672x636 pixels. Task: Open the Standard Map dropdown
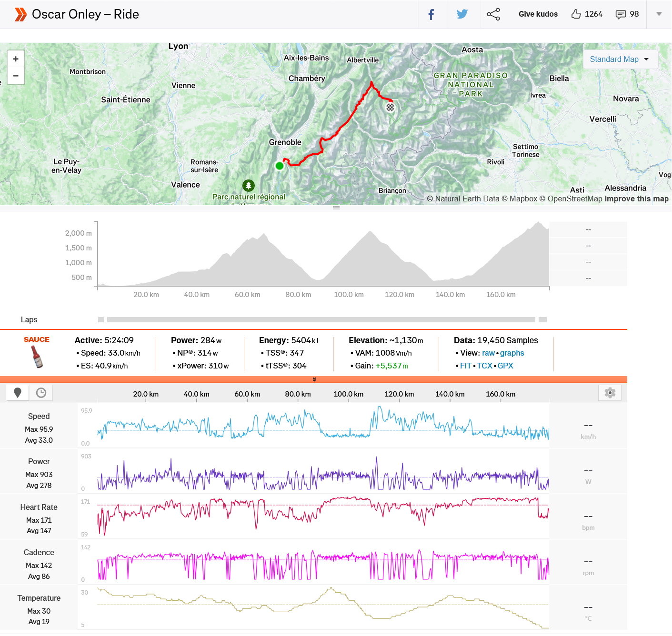coord(620,60)
